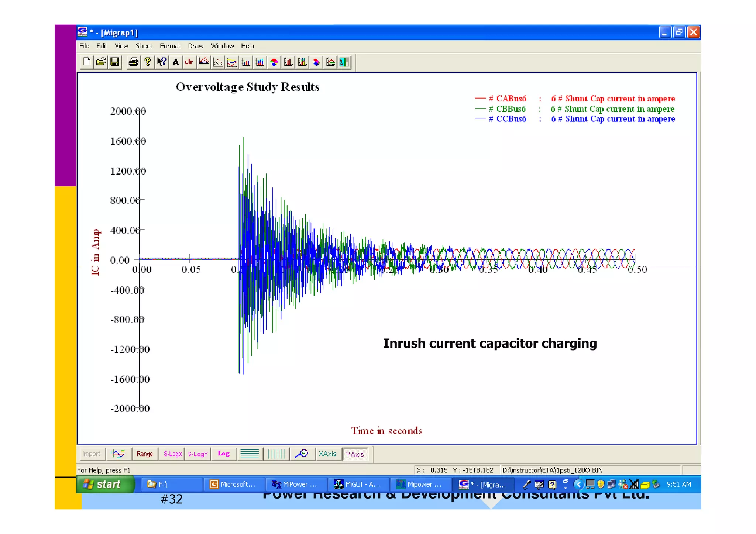Viewport: 756px width, 534px height.
Task: Choose the grouped colored bar chart icon
Action: tap(260, 62)
